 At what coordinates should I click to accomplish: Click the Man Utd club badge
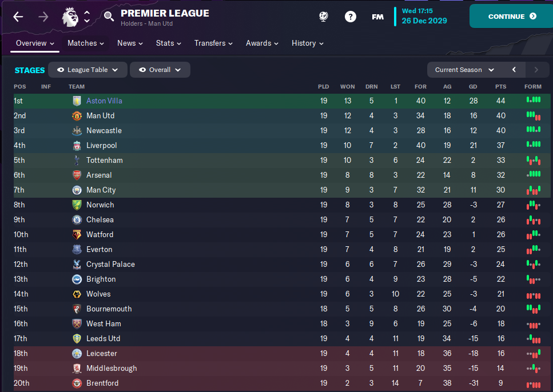(77, 115)
